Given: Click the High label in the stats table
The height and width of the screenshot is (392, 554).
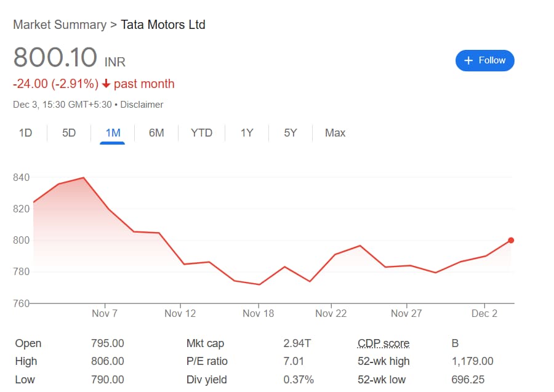Looking at the screenshot, I should click(26, 361).
